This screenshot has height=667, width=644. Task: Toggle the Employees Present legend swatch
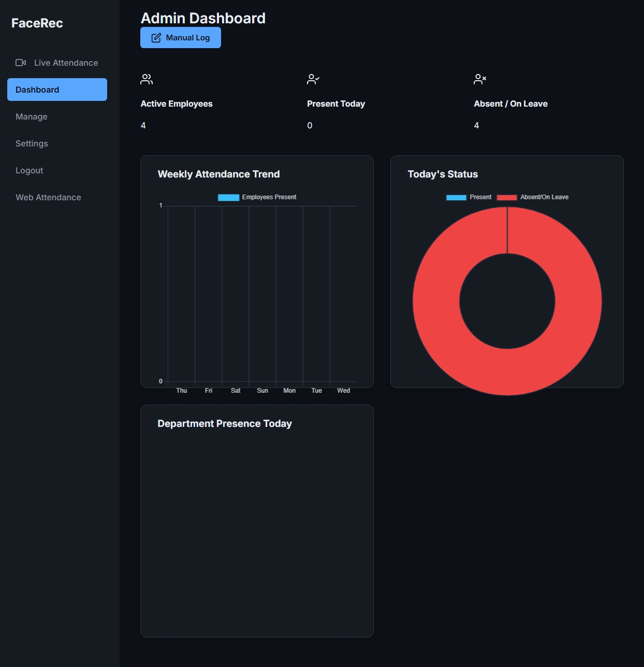pyautogui.click(x=228, y=197)
